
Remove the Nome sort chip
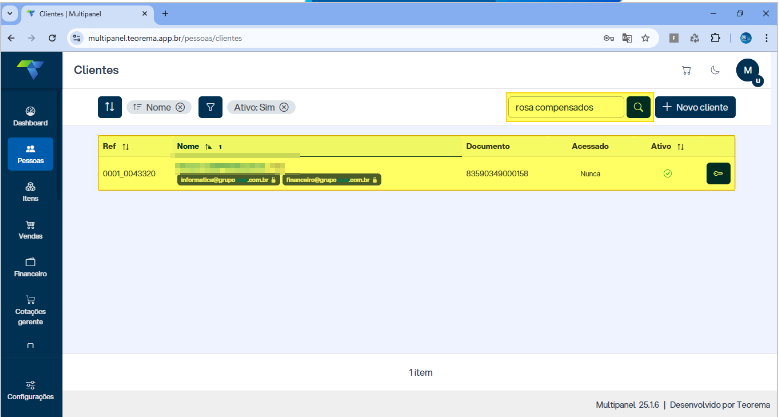click(x=180, y=107)
